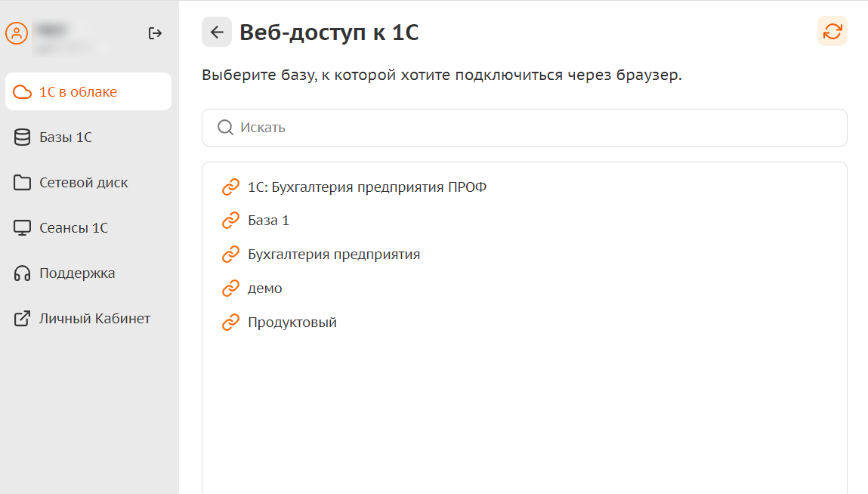Click the user profile avatar icon

pyautogui.click(x=17, y=33)
